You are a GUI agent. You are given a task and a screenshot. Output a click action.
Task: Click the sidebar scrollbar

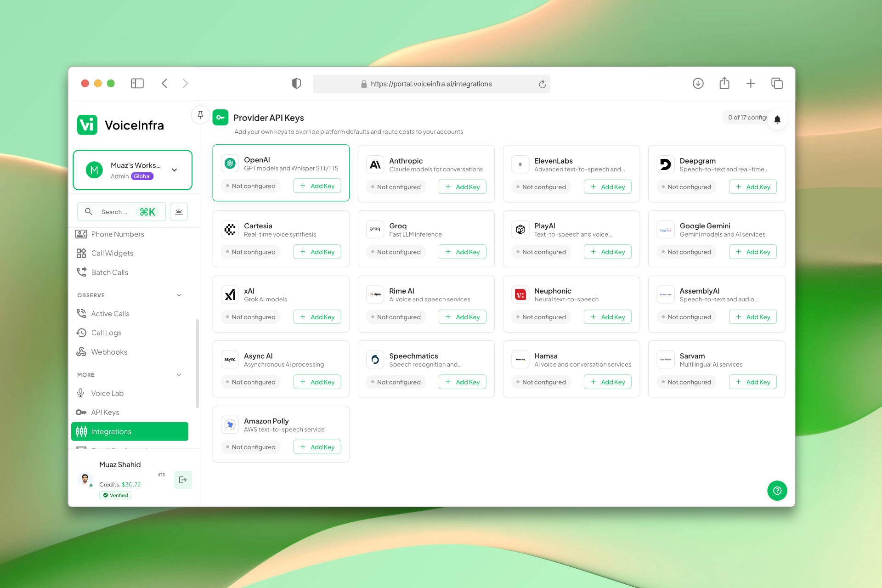pos(198,363)
